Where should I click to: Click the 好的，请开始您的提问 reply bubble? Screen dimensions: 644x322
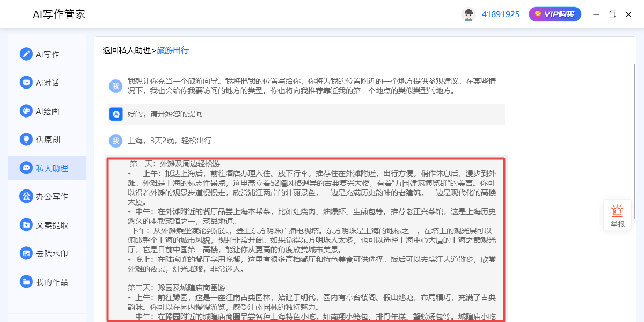pyautogui.click(x=306, y=114)
